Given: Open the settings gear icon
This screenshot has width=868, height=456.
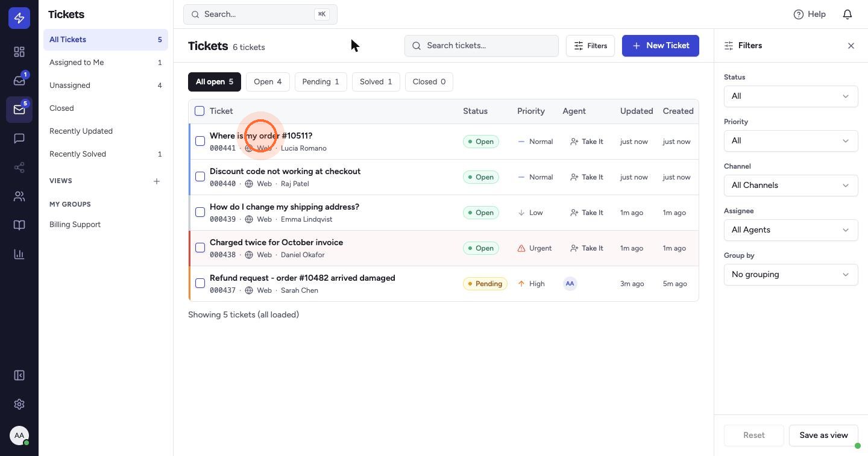Looking at the screenshot, I should [19, 404].
